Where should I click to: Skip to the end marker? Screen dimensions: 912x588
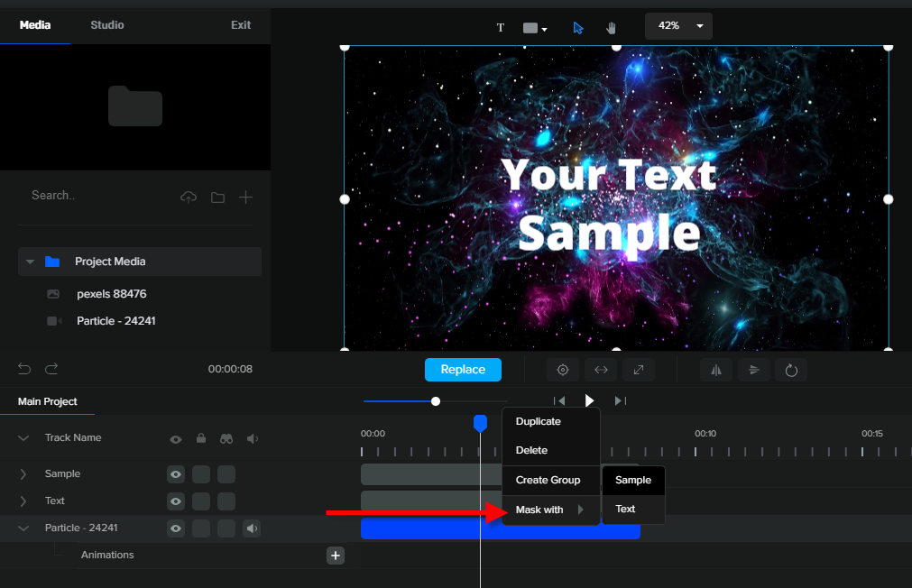[620, 400]
